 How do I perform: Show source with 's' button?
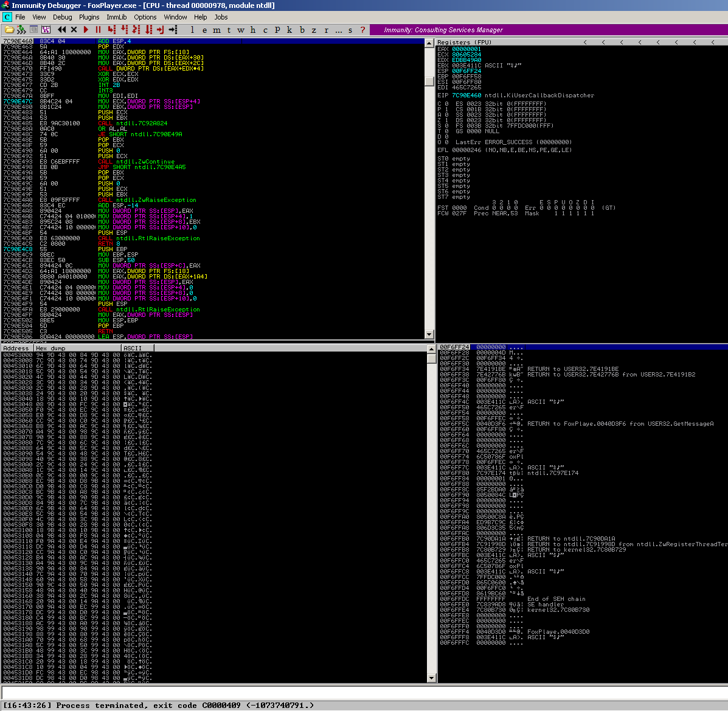(x=350, y=30)
